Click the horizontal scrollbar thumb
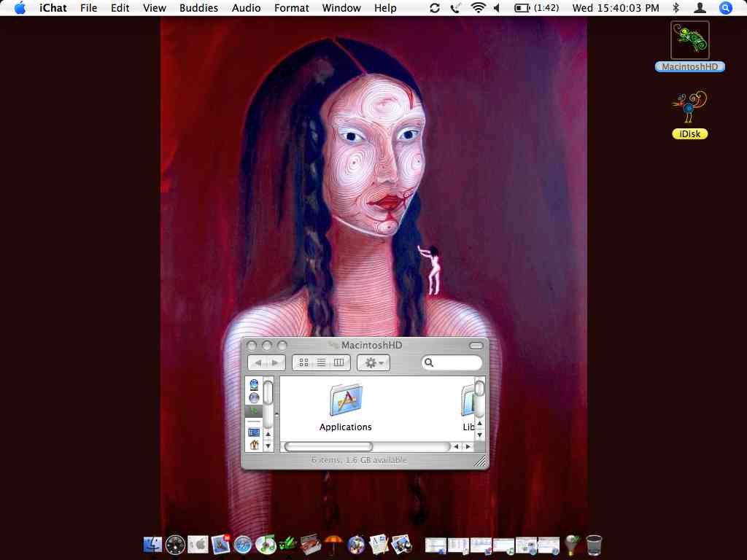Viewport: 747px width, 560px height. [328, 447]
